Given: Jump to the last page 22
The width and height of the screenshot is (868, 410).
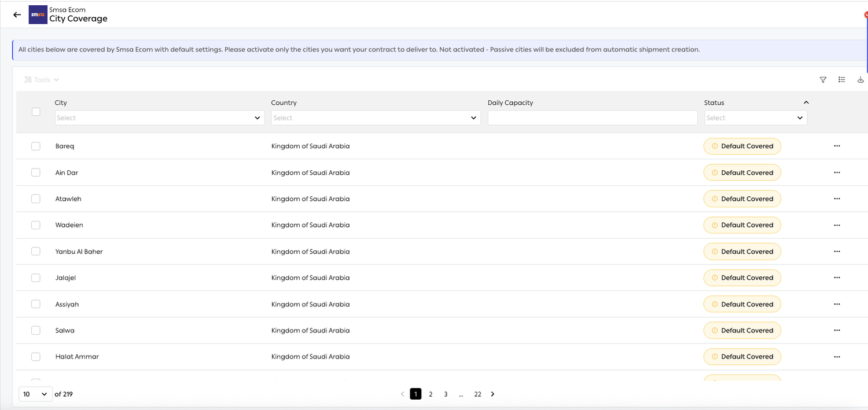Looking at the screenshot, I should (x=477, y=394).
